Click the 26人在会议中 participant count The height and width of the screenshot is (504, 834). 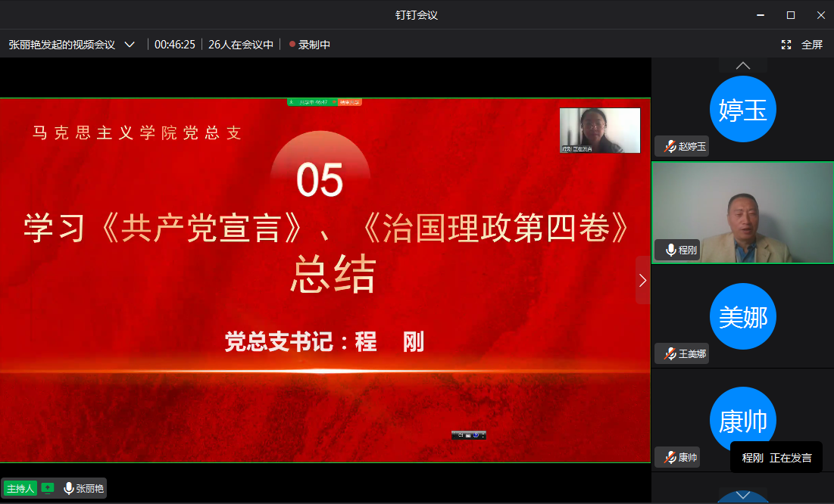pos(241,45)
